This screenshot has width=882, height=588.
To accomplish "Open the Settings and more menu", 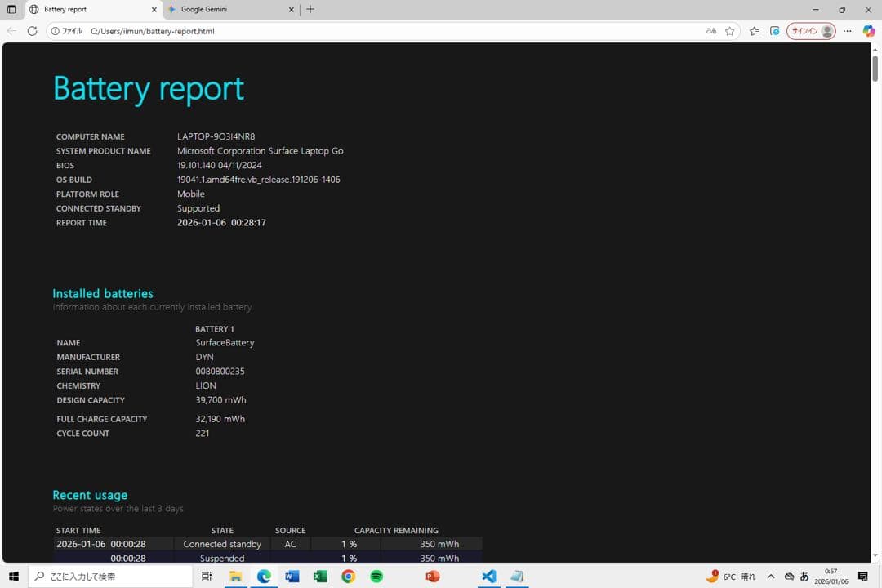I will coord(847,30).
